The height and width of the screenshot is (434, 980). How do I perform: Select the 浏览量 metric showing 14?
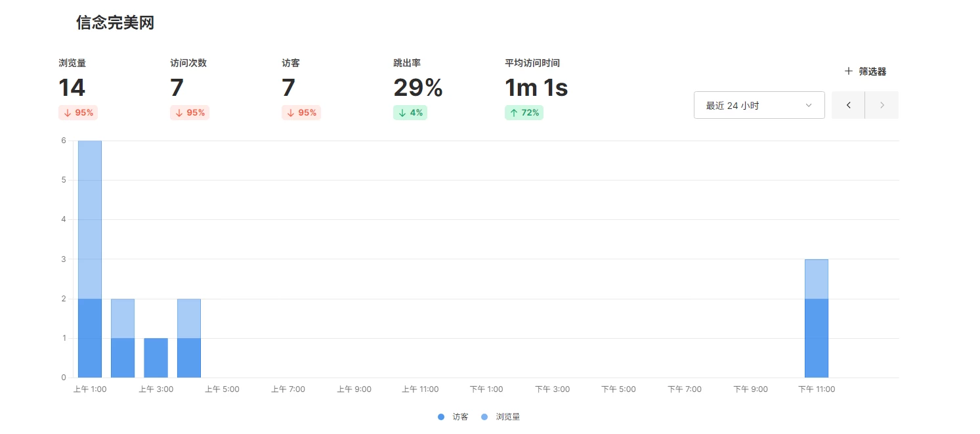72,87
